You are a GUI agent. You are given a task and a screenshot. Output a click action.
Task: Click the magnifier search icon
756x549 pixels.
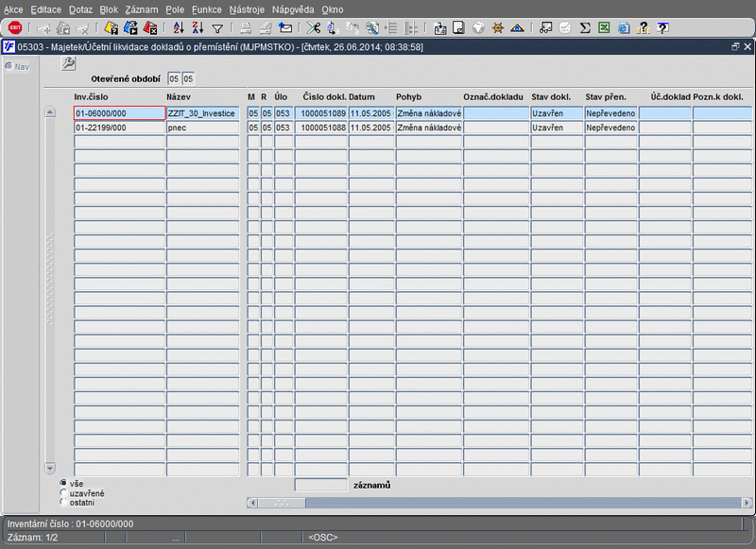[371, 28]
